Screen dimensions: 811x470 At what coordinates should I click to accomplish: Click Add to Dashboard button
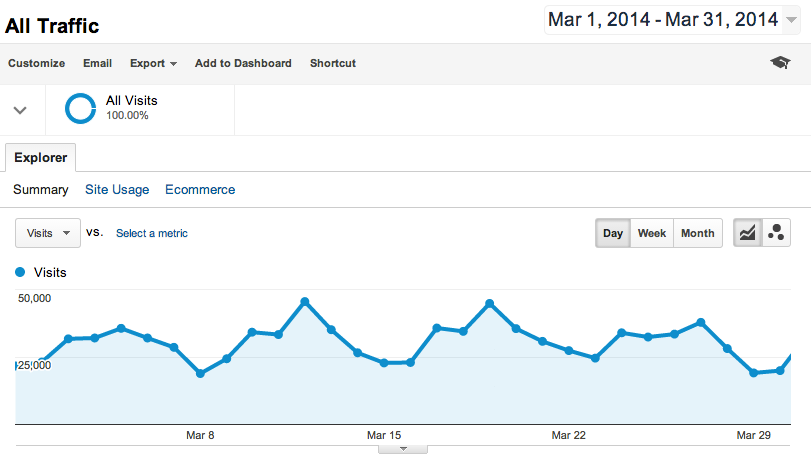[x=243, y=63]
